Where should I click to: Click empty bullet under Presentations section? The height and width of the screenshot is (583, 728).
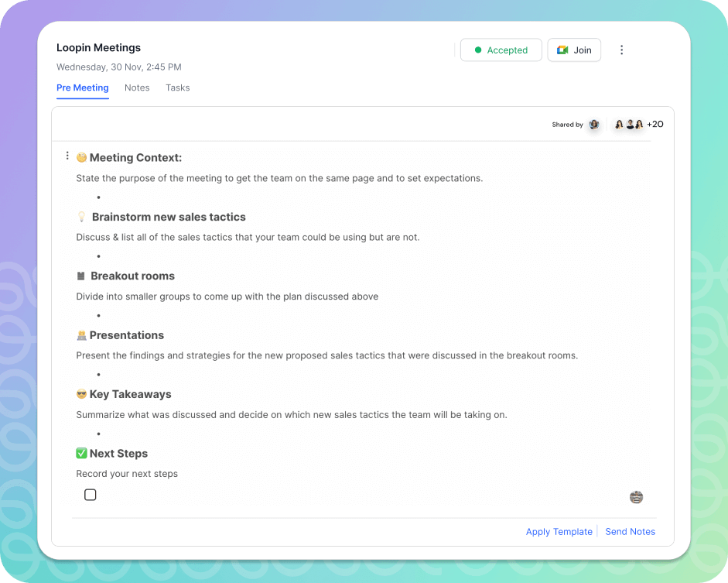98,375
